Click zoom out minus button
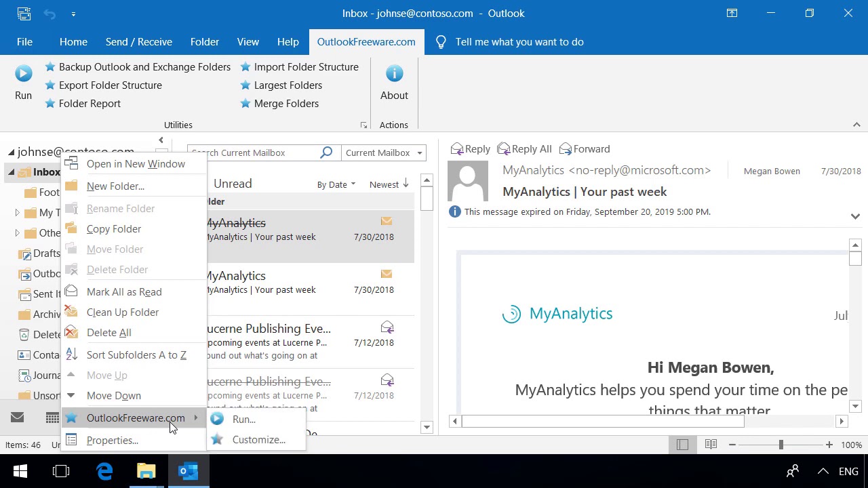Viewport: 868px width, 488px height. coord(732,445)
